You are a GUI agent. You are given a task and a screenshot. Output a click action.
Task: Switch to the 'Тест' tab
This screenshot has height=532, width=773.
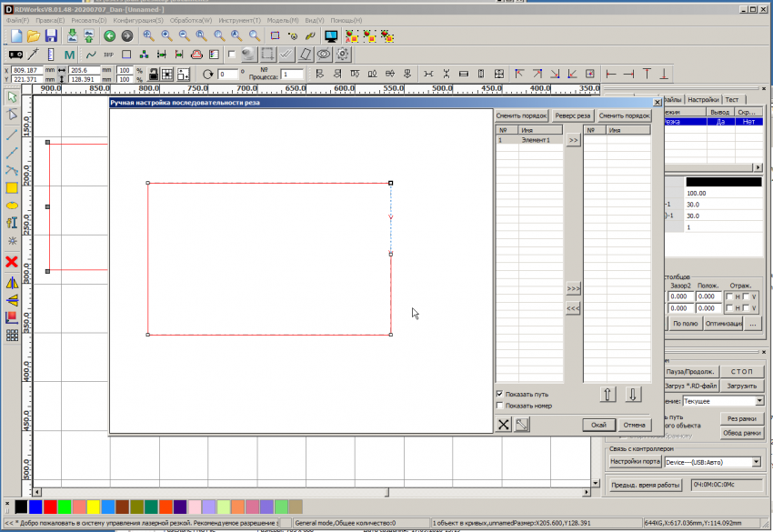[x=731, y=100]
